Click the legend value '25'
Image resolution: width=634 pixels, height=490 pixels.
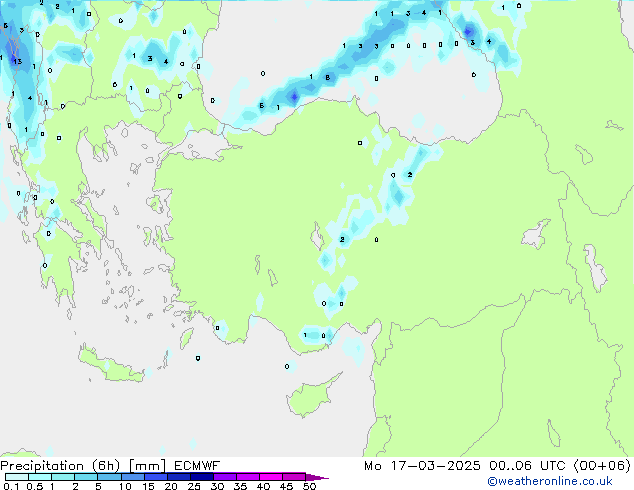click(x=194, y=486)
